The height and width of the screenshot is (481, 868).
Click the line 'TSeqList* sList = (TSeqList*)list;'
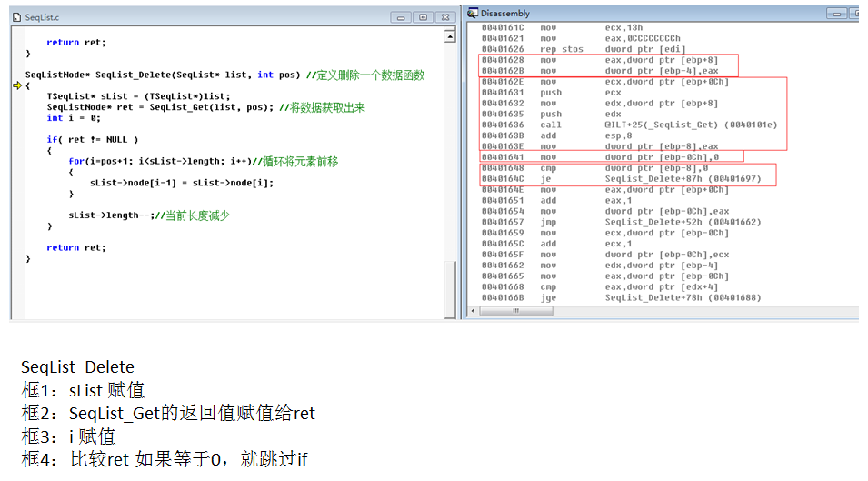pyautogui.click(x=138, y=96)
